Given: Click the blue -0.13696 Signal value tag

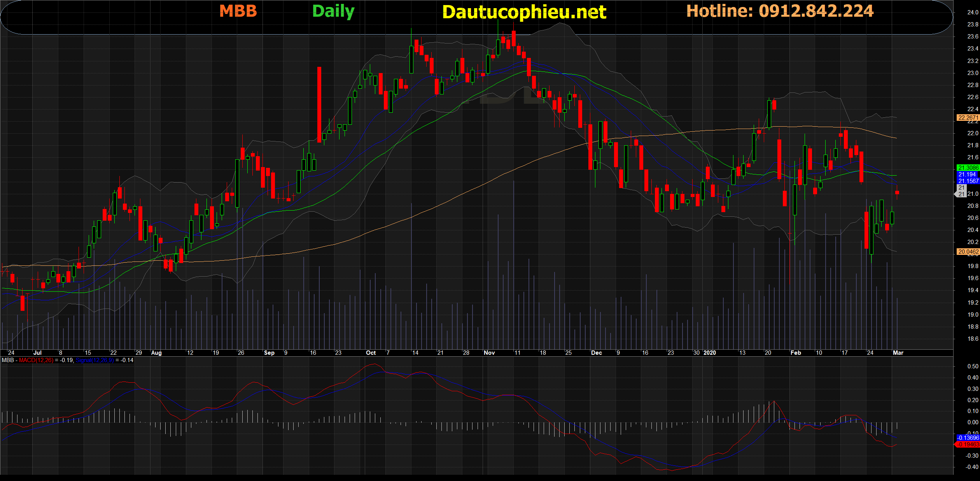Looking at the screenshot, I should 968,438.
